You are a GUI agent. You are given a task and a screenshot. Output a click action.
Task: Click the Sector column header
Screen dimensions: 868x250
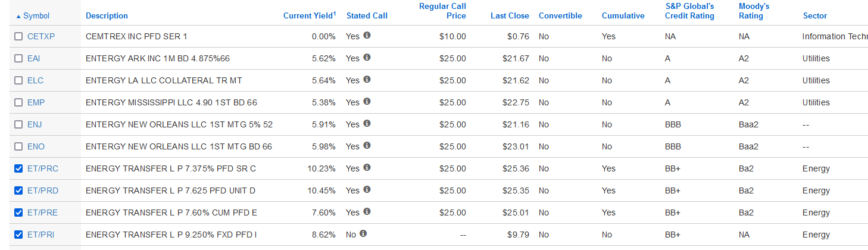point(814,16)
